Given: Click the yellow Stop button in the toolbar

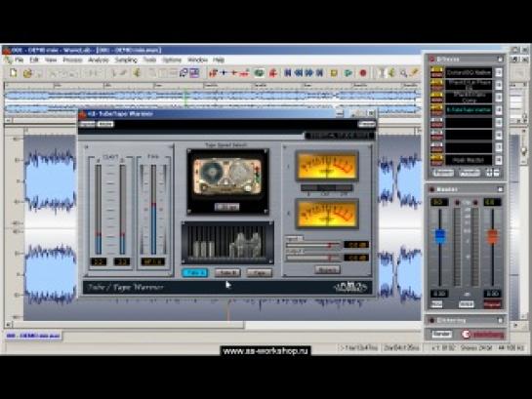Looking at the screenshot, I should coord(334,73).
